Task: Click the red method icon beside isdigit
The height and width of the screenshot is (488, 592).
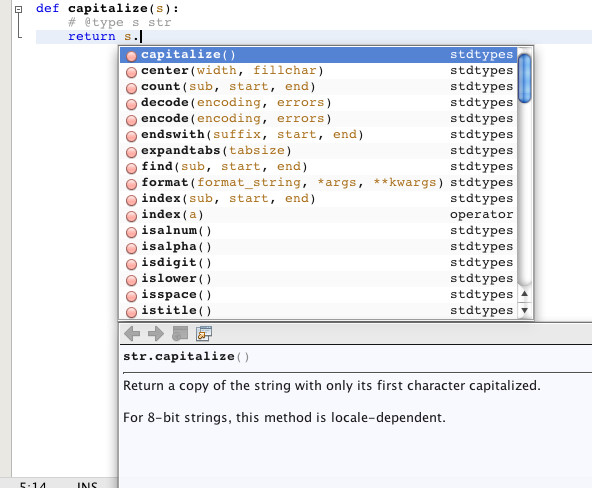Action: [x=131, y=264]
